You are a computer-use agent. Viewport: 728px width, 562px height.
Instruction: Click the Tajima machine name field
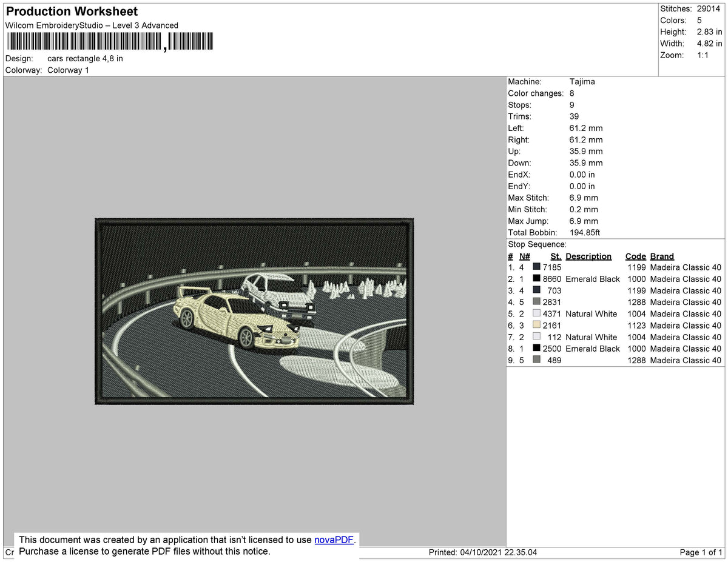[582, 81]
